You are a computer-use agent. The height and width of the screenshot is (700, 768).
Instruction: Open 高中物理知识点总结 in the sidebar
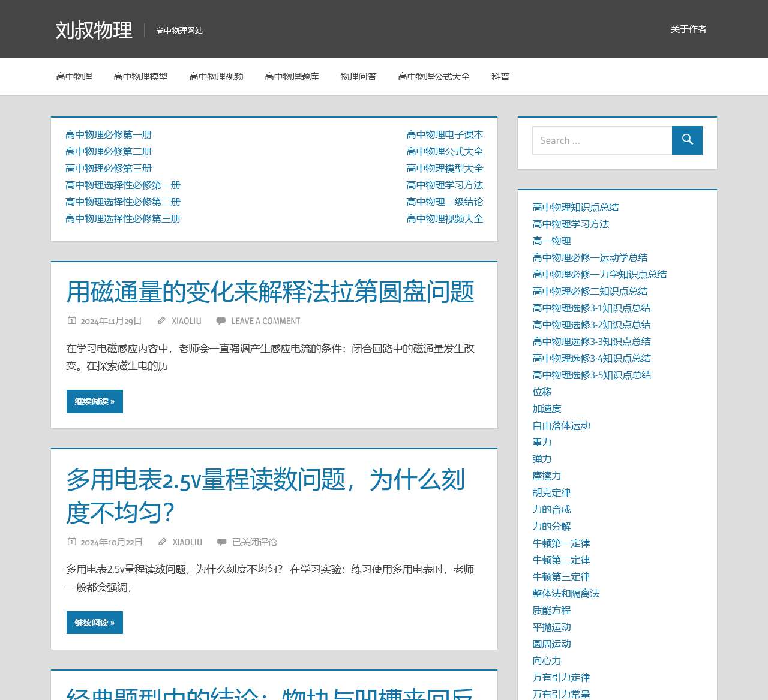(x=576, y=206)
